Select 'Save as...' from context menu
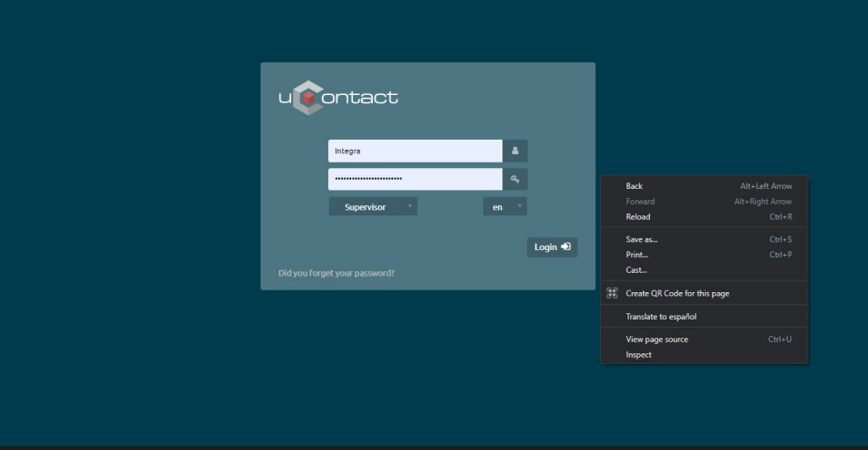The image size is (868, 450). click(704, 239)
